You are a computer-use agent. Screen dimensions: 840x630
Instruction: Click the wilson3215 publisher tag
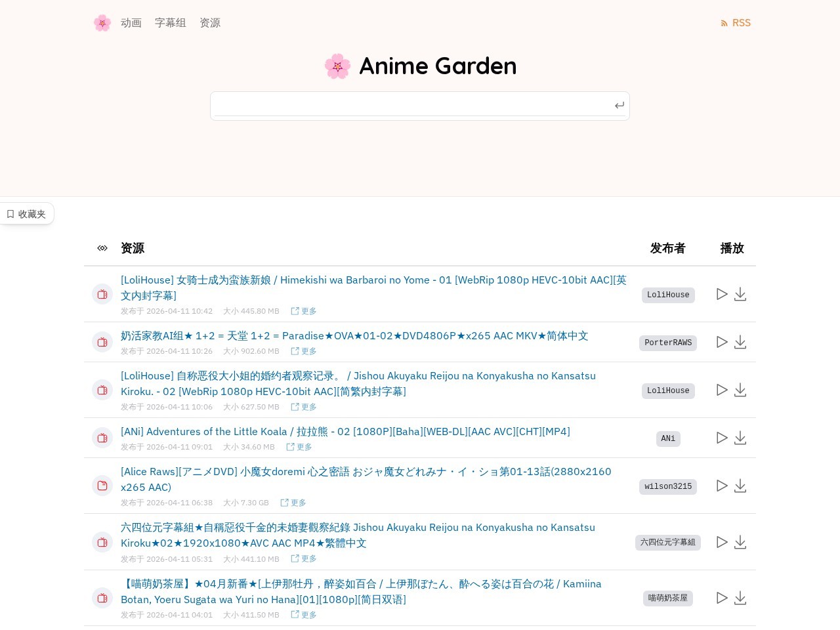[668, 486]
